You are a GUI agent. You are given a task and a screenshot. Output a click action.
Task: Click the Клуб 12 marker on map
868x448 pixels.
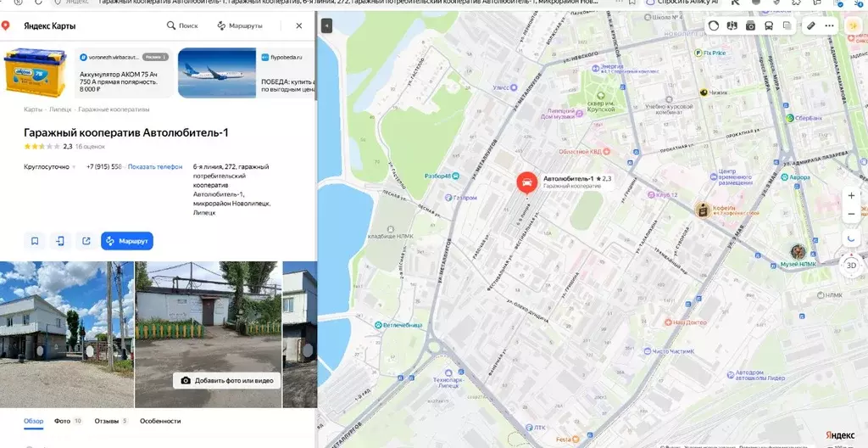(x=650, y=195)
